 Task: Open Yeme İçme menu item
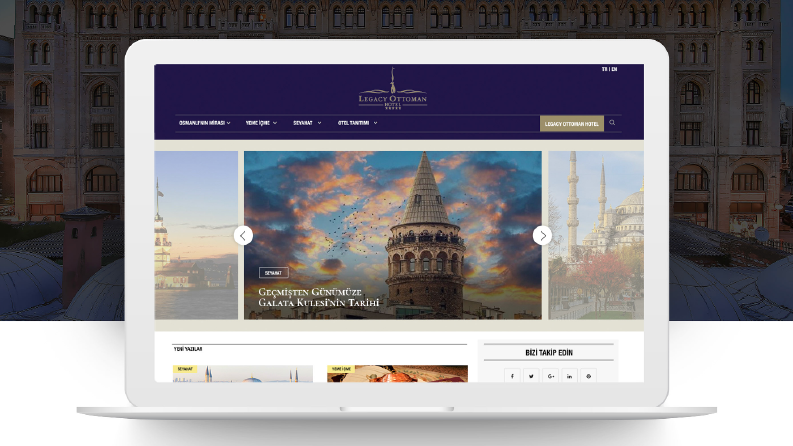(x=258, y=123)
